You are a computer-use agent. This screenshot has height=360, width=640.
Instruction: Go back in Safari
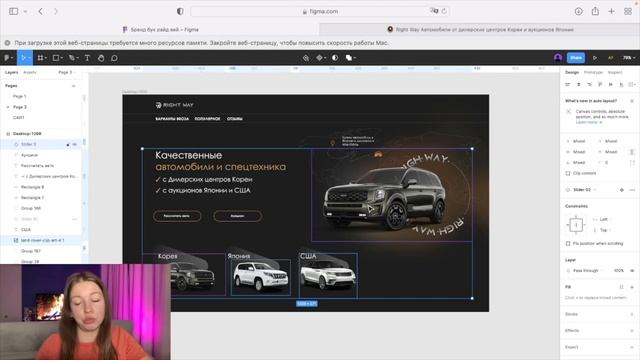point(40,11)
